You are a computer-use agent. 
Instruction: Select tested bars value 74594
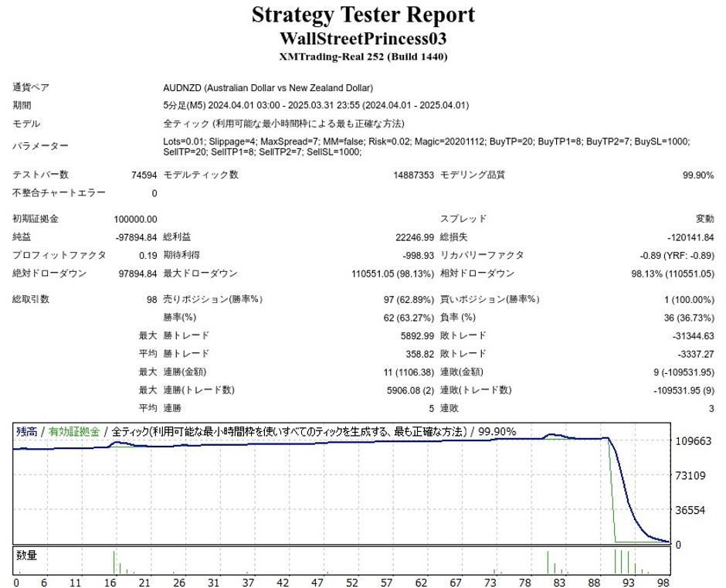pos(144,175)
